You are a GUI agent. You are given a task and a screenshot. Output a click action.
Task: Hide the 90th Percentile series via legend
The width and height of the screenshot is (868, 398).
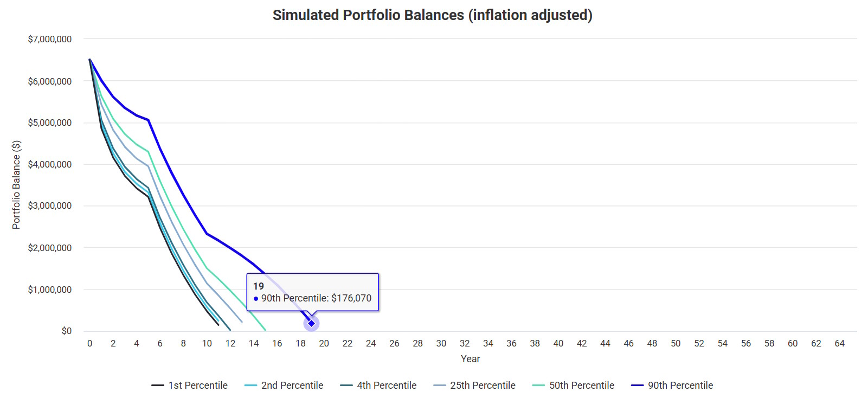(x=680, y=386)
